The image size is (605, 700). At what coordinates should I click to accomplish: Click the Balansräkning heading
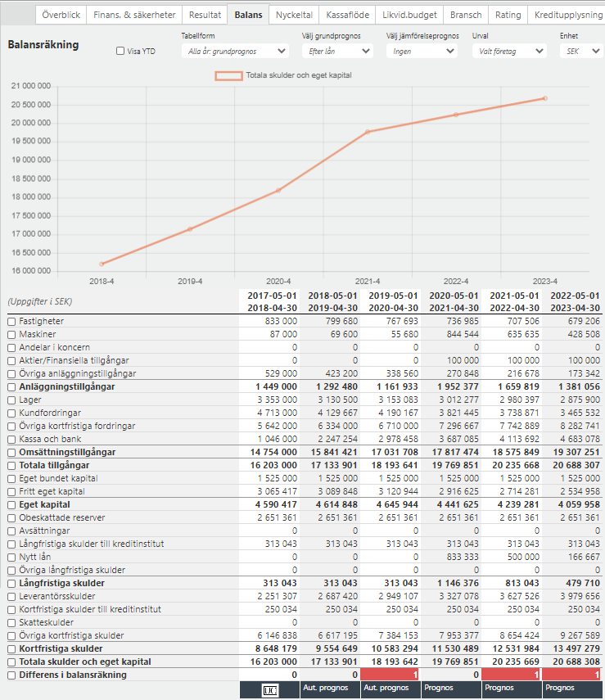43,45
